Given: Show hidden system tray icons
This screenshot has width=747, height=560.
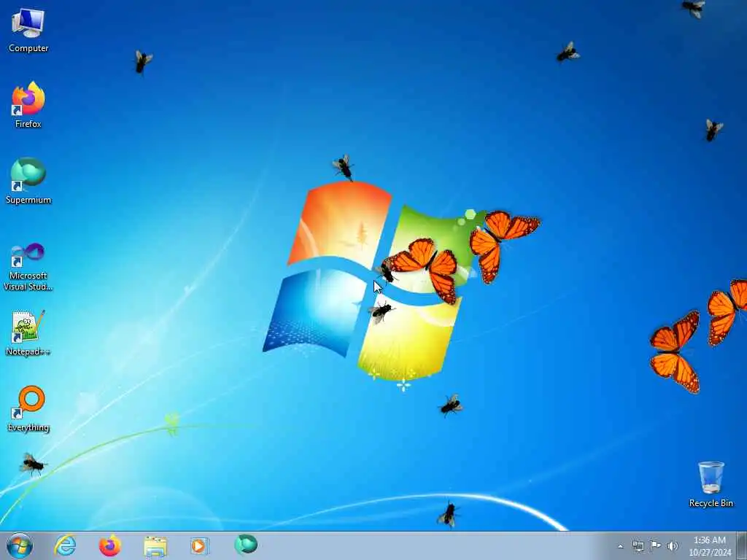Looking at the screenshot, I should click(620, 546).
